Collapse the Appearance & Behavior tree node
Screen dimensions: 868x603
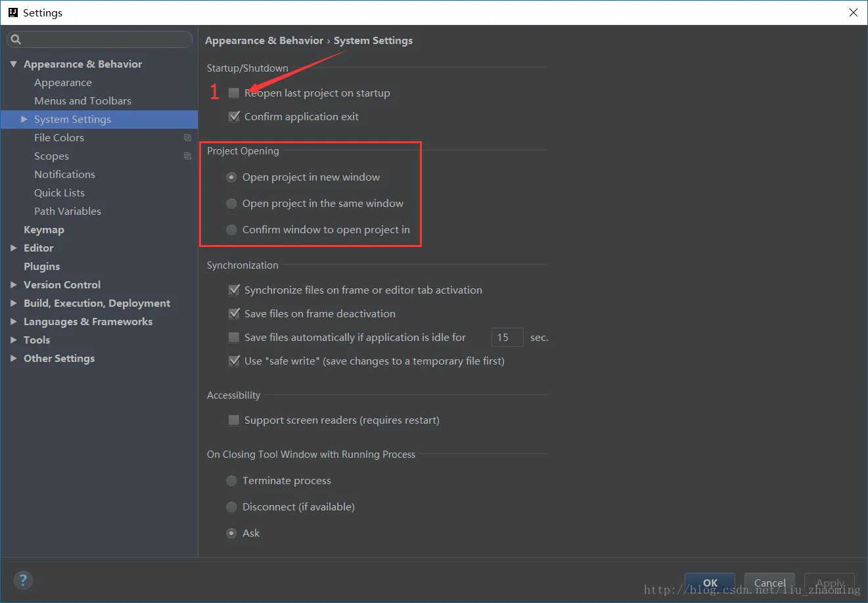point(13,64)
